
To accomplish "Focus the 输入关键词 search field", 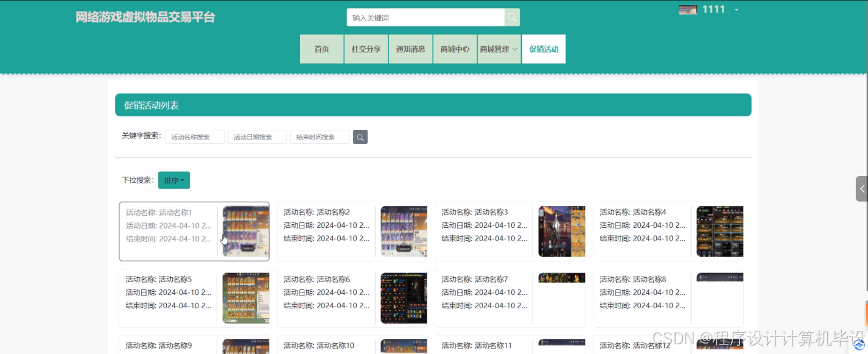I will (x=425, y=17).
